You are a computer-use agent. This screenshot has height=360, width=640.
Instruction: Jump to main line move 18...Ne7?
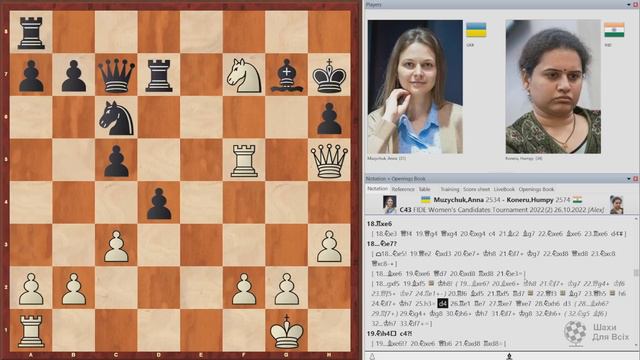point(381,244)
